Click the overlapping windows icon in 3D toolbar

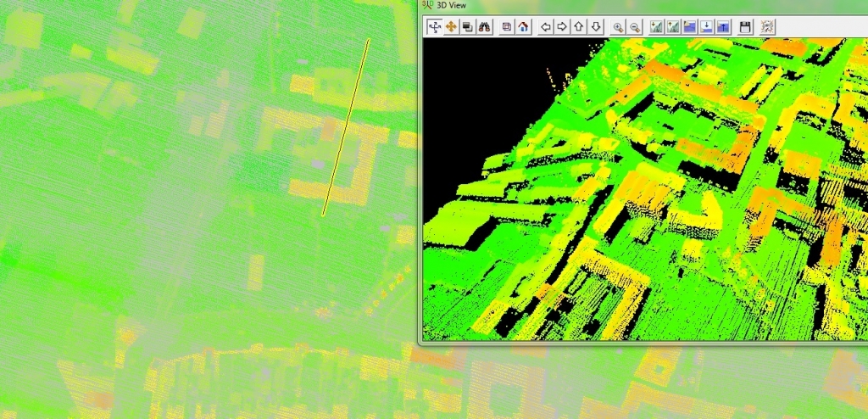click(468, 26)
